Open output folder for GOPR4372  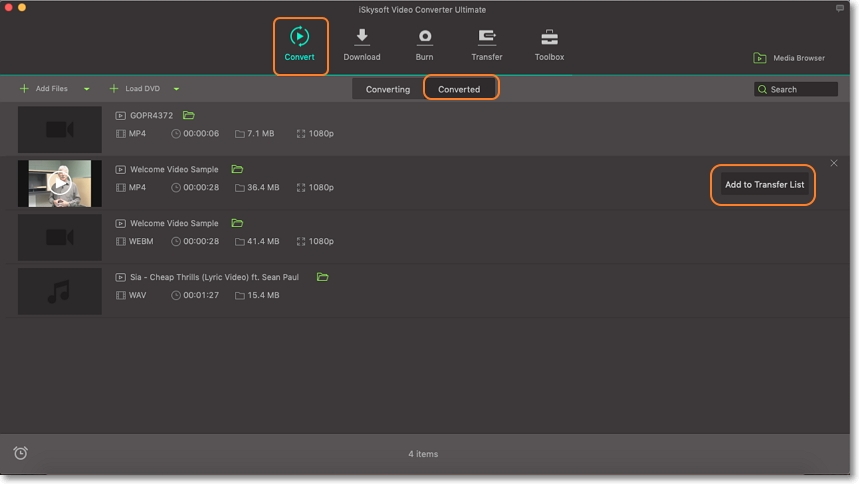(x=189, y=115)
